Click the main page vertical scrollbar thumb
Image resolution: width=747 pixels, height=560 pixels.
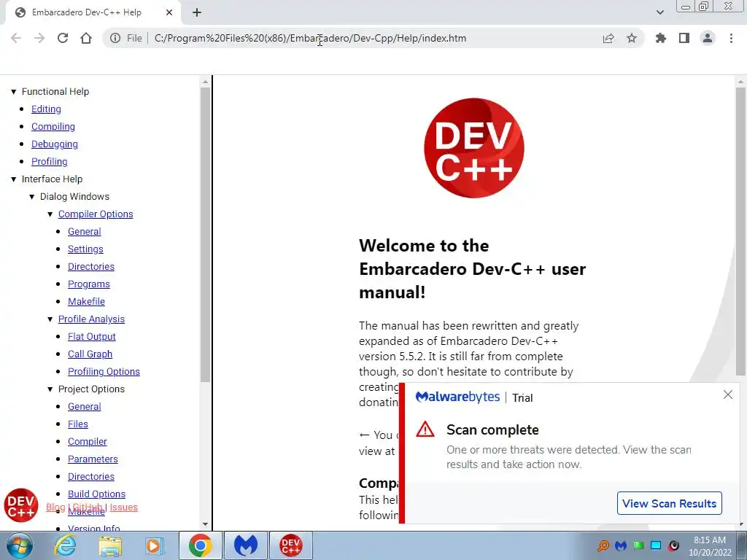740,231
